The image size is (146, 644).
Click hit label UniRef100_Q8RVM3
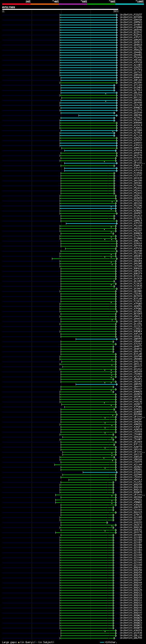click(131, 339)
